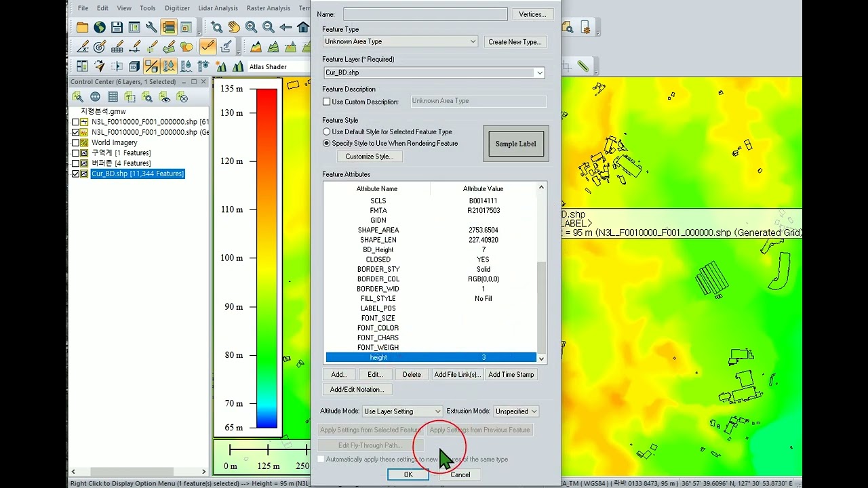Toggle checkbox of first N3L_F0010000_F001_000000.shp layer
This screenshot has width=868, height=488.
tap(76, 122)
